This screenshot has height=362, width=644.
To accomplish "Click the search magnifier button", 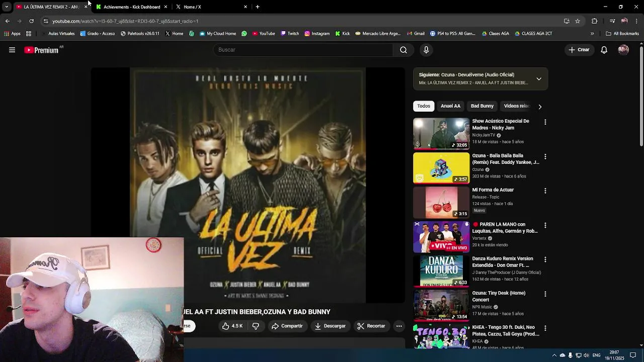I will click(404, 50).
